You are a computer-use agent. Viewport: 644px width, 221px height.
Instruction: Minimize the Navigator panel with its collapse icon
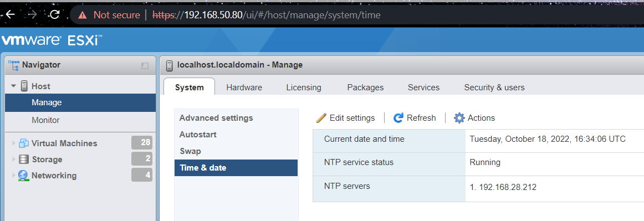[x=145, y=66]
